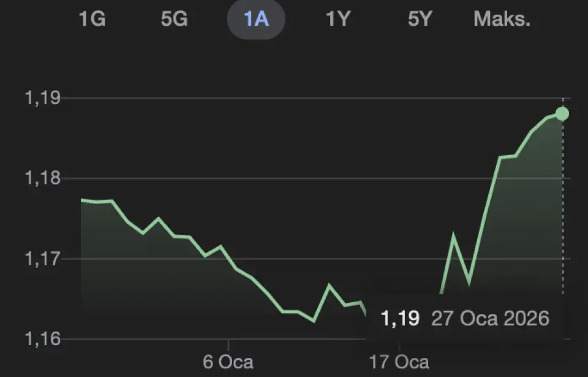Click the sharp spike peak after 17 Oca
Image resolution: width=588 pixels, height=377 pixels.
click(x=454, y=235)
